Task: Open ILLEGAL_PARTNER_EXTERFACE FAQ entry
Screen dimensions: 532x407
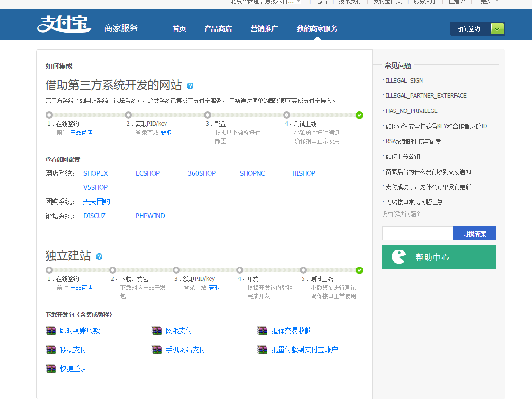Action: [426, 96]
